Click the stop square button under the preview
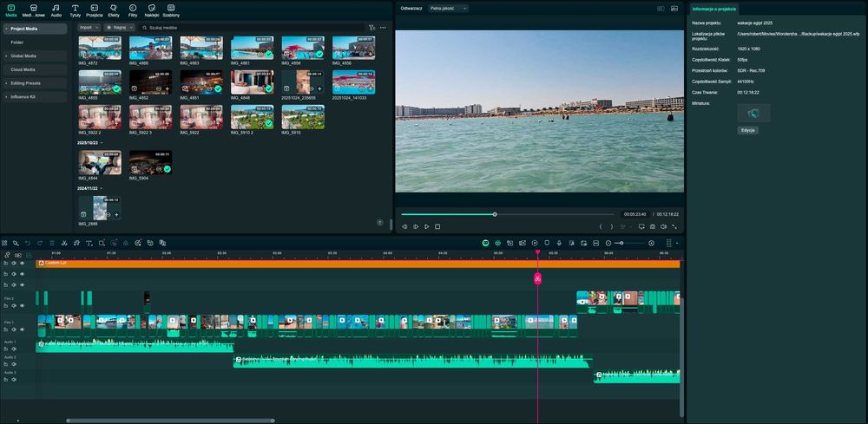The width and height of the screenshot is (868, 424). (x=437, y=226)
